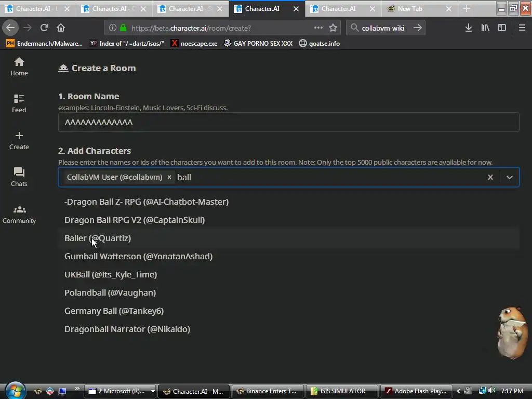The height and width of the screenshot is (399, 532).
Task: Collapse the character dropdown chevron
Action: pyautogui.click(x=509, y=177)
